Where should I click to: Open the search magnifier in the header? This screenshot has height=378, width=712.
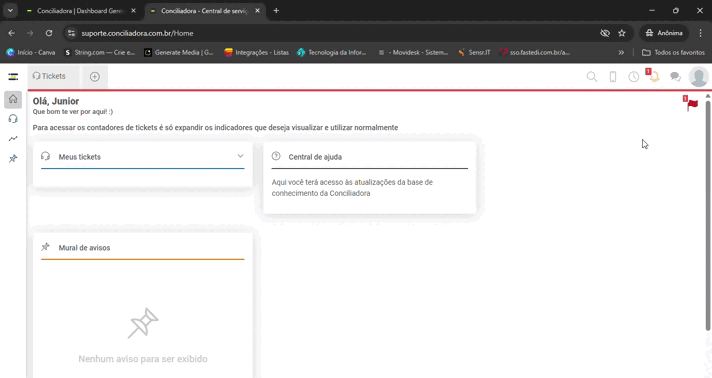(592, 77)
